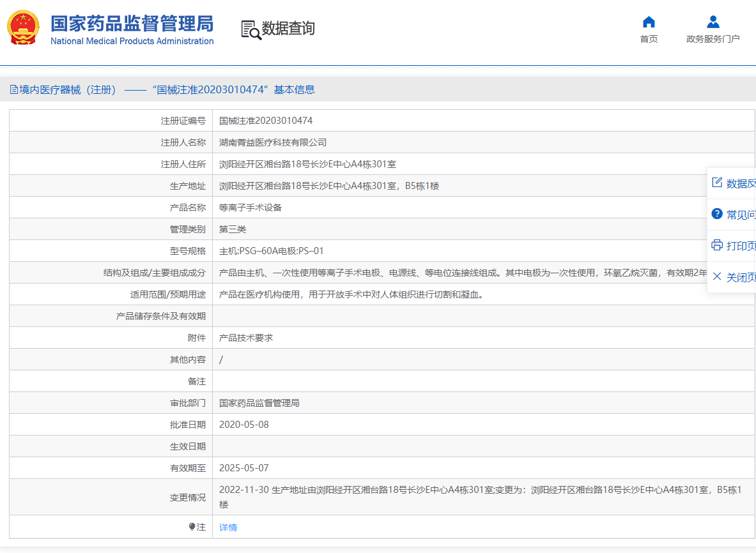Viewport: 756px width, 553px height.
Task: Click the 结构及组成/主要组成成分 row label
Action: point(154,273)
